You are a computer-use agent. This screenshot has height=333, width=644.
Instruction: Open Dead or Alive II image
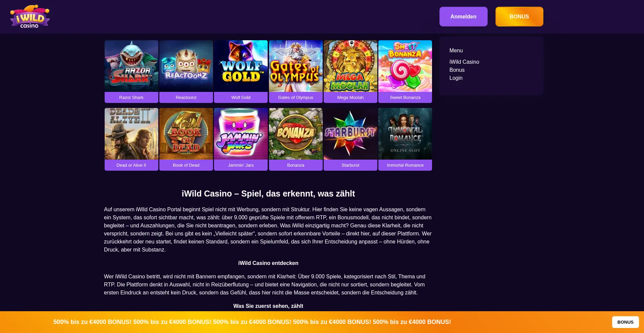131,134
